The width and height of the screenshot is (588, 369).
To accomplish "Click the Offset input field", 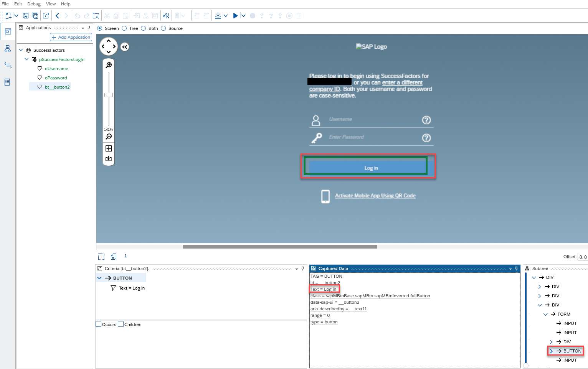I will coord(583,257).
